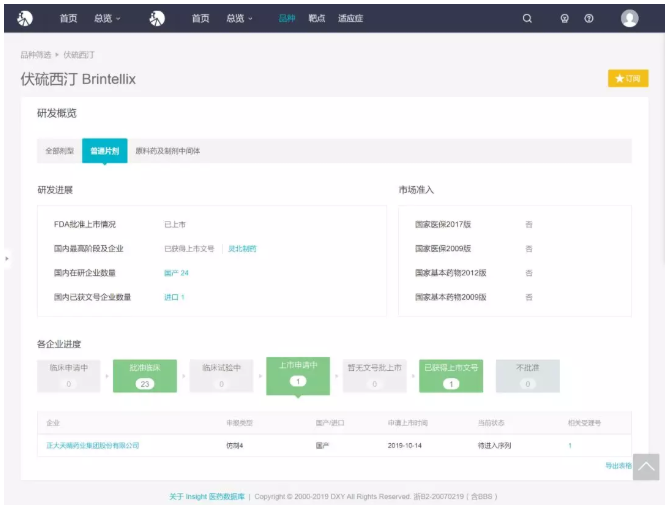
Task: Click 国内已获文号企业数量 label
Action: 92,297
